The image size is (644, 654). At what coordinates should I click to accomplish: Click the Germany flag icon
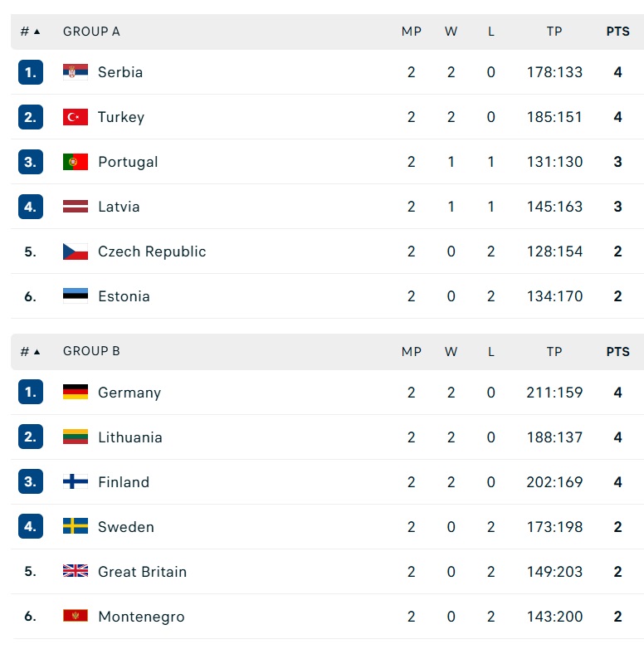76,392
